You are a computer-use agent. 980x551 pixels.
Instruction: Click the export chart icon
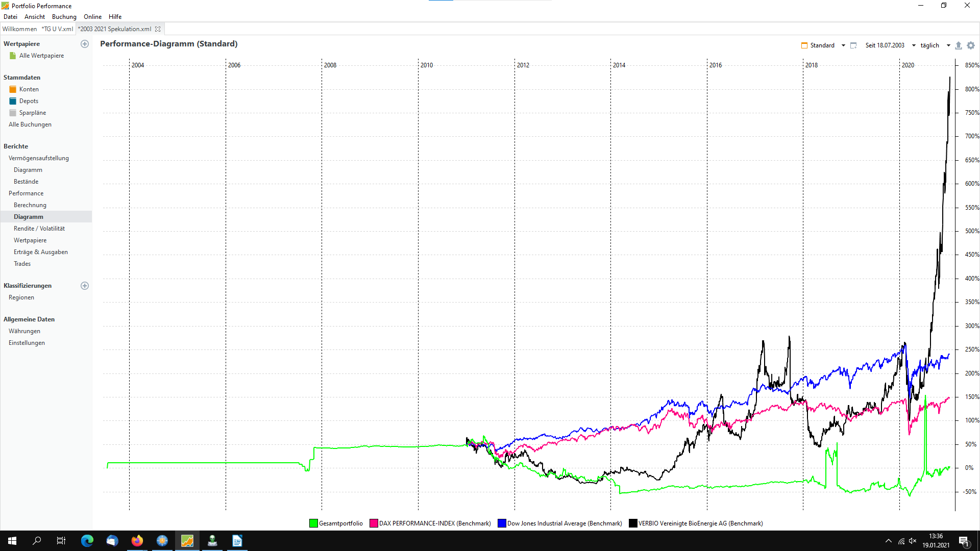[x=959, y=45]
